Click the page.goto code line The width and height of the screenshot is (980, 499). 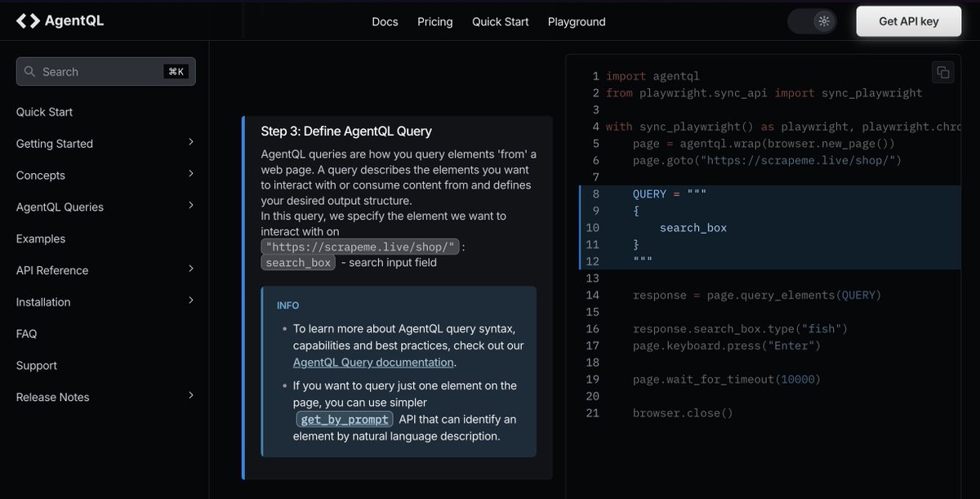(768, 160)
